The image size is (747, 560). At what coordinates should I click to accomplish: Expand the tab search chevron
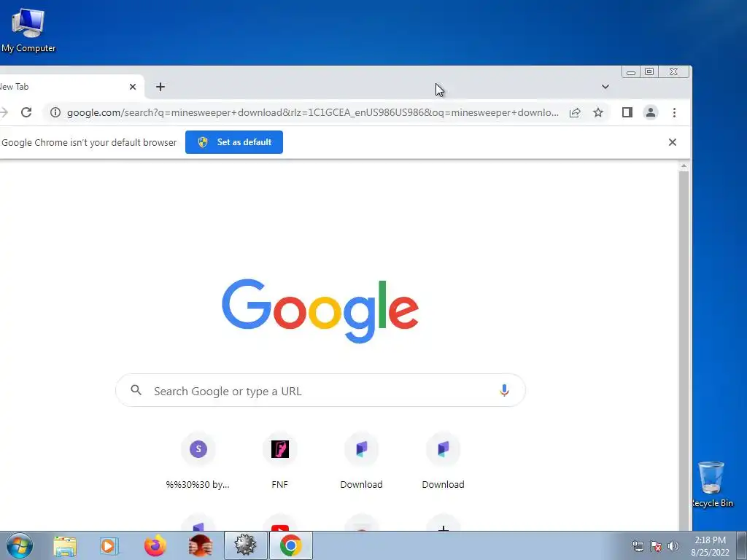(x=605, y=87)
